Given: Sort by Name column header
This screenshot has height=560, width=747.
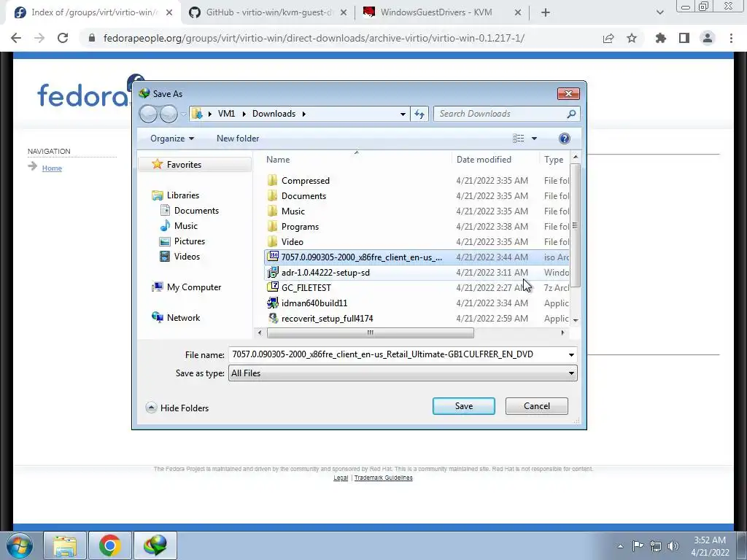Looking at the screenshot, I should tap(356, 160).
